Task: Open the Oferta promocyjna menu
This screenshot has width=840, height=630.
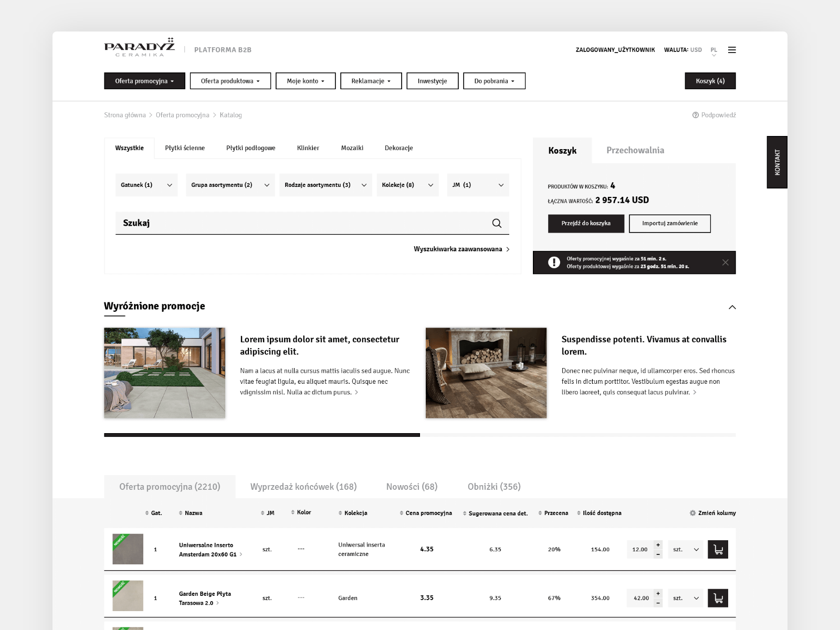Action: (x=144, y=81)
